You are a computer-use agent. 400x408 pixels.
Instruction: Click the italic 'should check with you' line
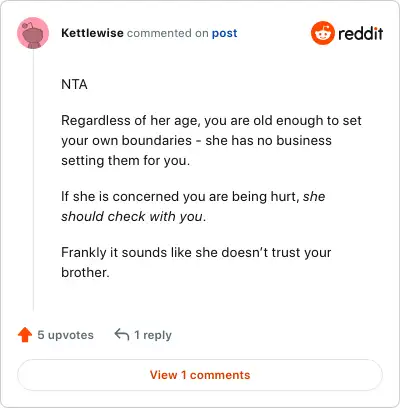click(133, 217)
